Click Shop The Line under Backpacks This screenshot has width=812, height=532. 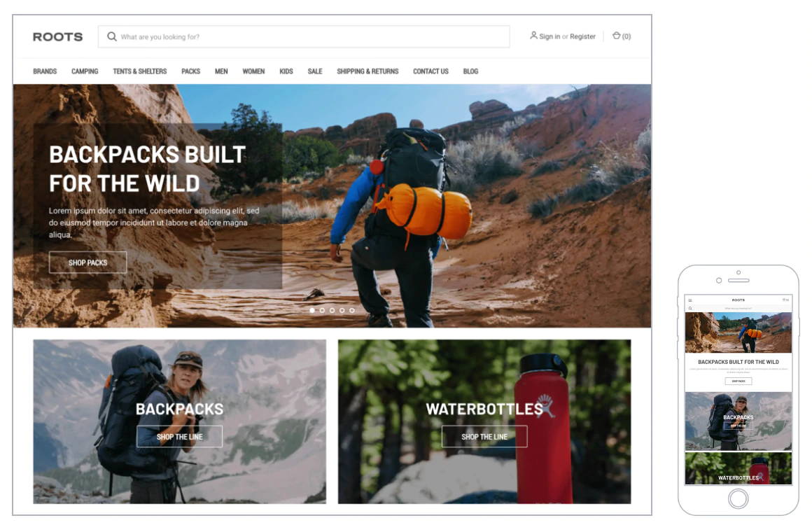pos(180,437)
